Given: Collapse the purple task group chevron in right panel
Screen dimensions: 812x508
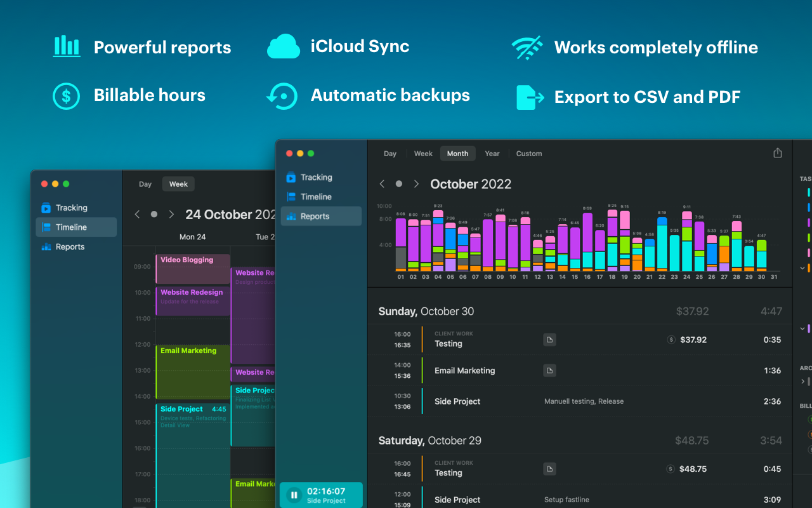Looking at the screenshot, I should pyautogui.click(x=802, y=328).
